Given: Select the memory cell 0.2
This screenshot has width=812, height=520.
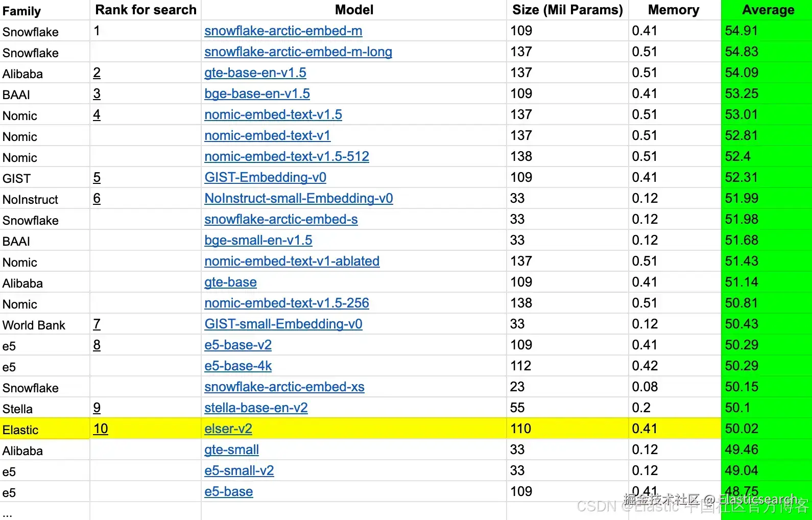Looking at the screenshot, I should click(674, 408).
